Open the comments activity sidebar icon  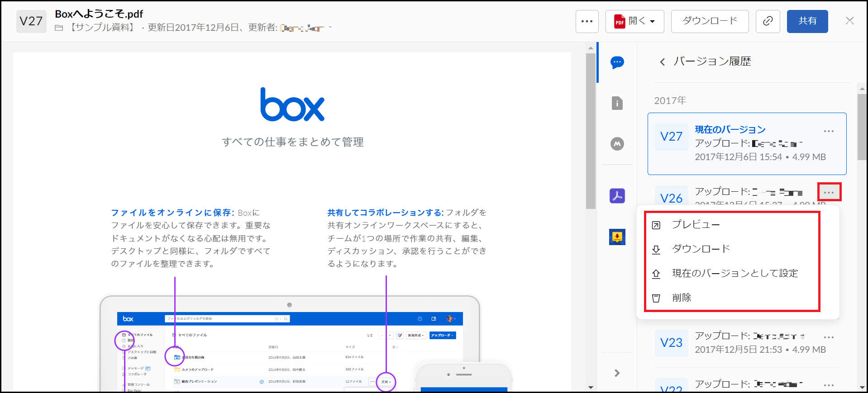point(617,62)
